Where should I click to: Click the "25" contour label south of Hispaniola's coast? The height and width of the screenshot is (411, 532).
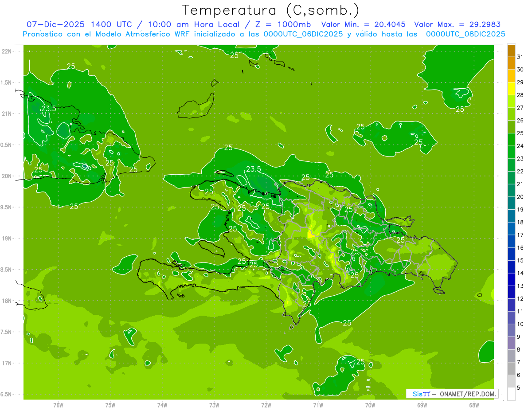pos(347,323)
